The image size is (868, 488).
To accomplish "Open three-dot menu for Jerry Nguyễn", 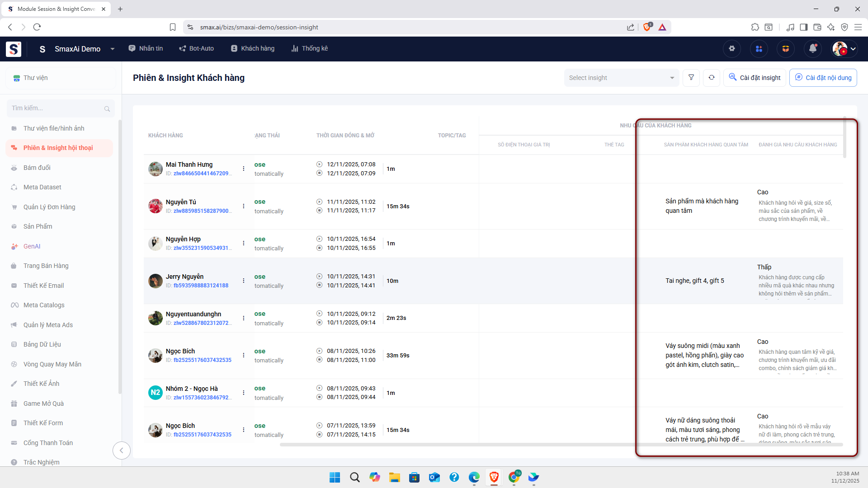I will [x=244, y=281].
